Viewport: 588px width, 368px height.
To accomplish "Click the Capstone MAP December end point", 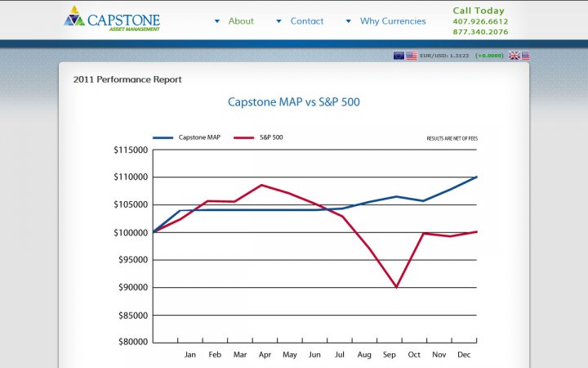I will click(476, 177).
